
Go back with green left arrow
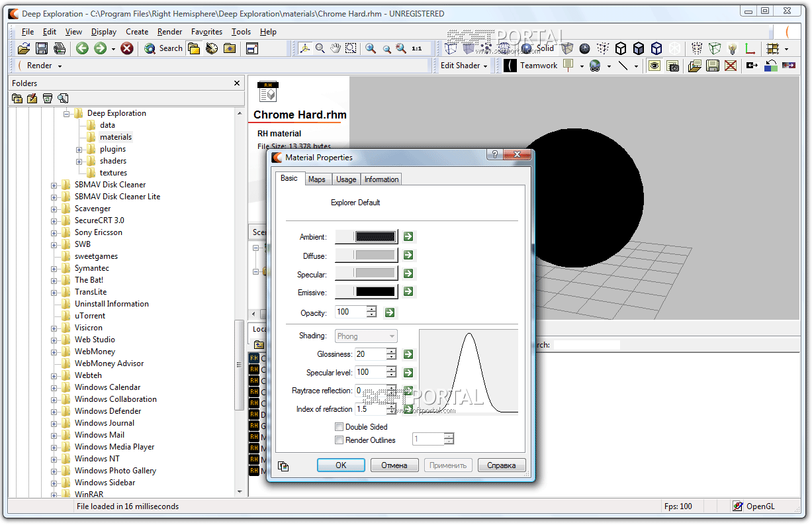pyautogui.click(x=82, y=48)
